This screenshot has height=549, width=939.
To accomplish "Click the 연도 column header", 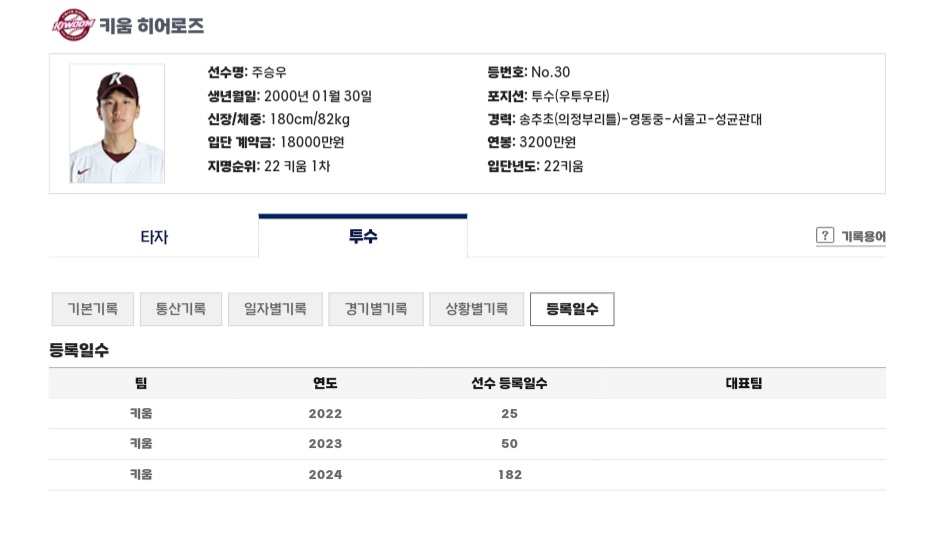I will tap(325, 383).
